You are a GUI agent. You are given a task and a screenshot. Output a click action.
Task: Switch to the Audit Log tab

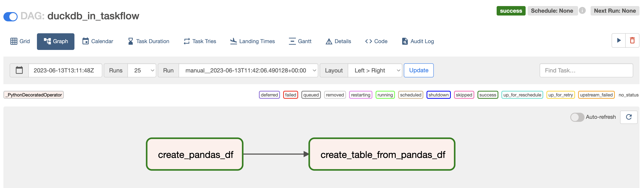pyautogui.click(x=418, y=41)
